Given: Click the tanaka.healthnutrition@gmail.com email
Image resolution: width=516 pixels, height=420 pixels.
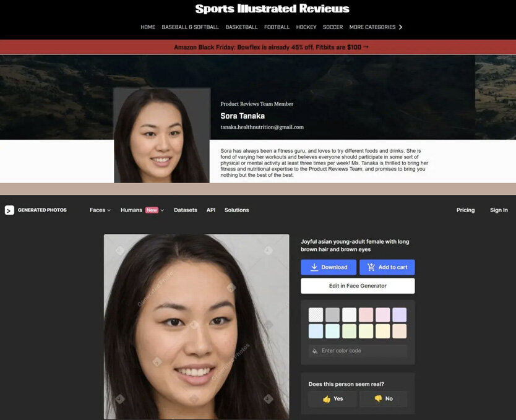Looking at the screenshot, I should 262,127.
